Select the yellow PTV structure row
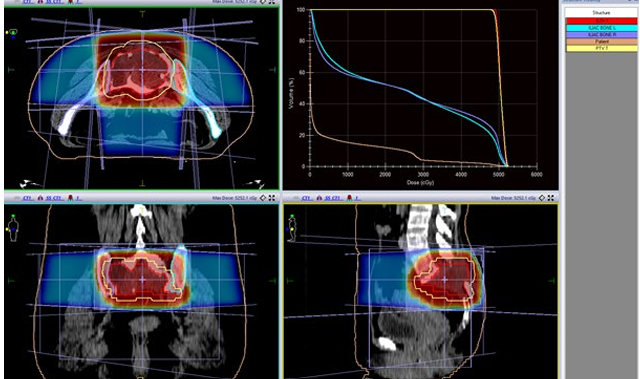 [x=602, y=48]
